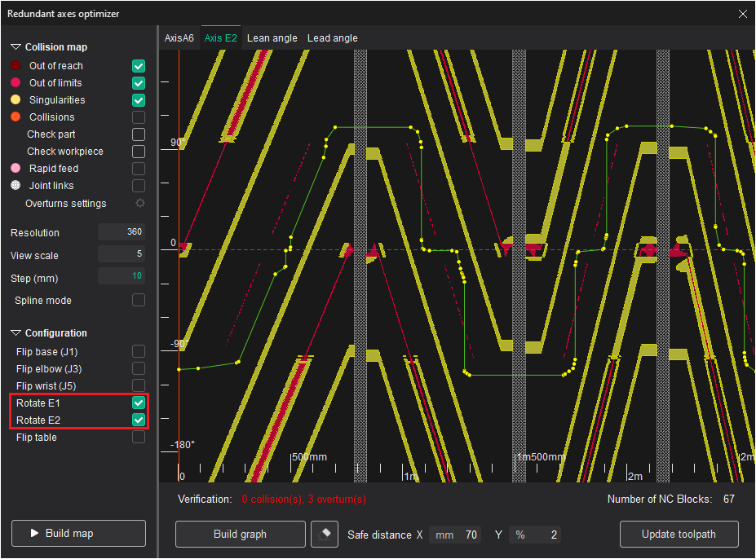756x559 pixels.
Task: Click the yellow Singularities legend dot
Action: click(x=15, y=100)
